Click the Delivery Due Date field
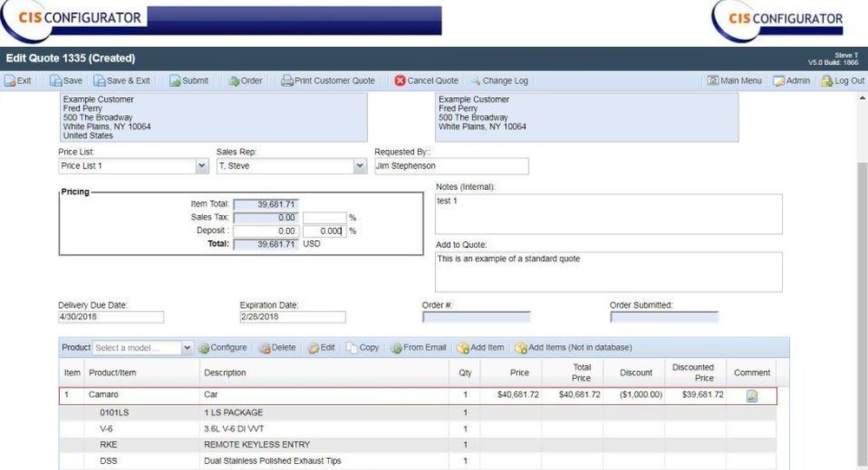868x470 pixels. pyautogui.click(x=111, y=317)
